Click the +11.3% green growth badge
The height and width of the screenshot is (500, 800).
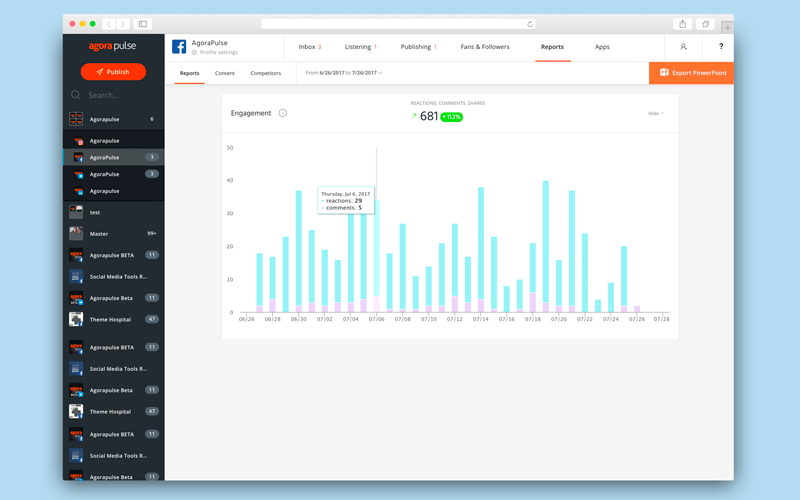pos(452,117)
